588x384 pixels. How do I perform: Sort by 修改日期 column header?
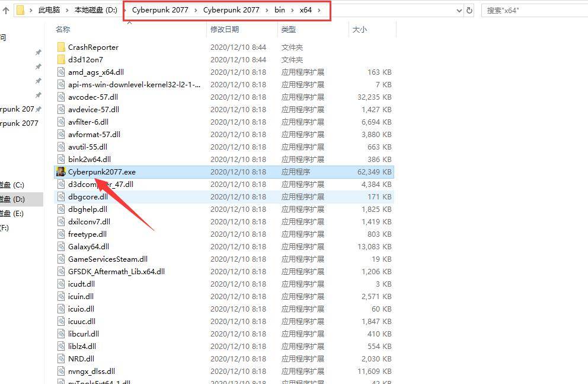point(225,29)
